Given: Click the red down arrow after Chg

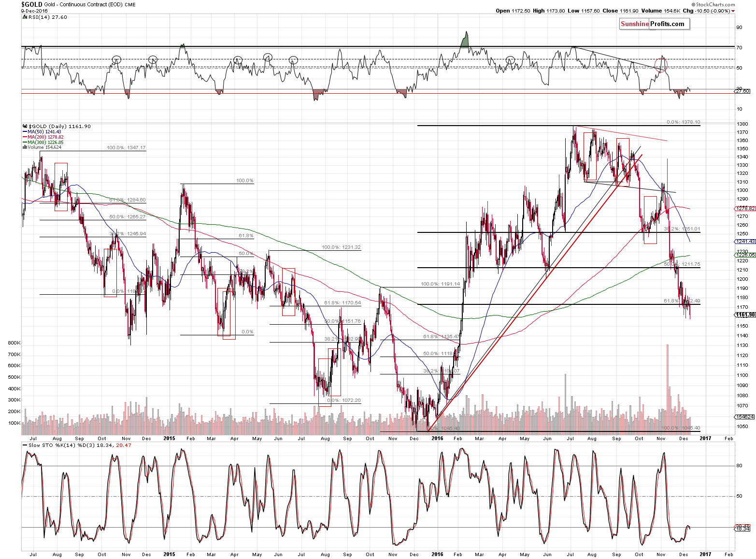Looking at the screenshot, I should tap(733, 11).
